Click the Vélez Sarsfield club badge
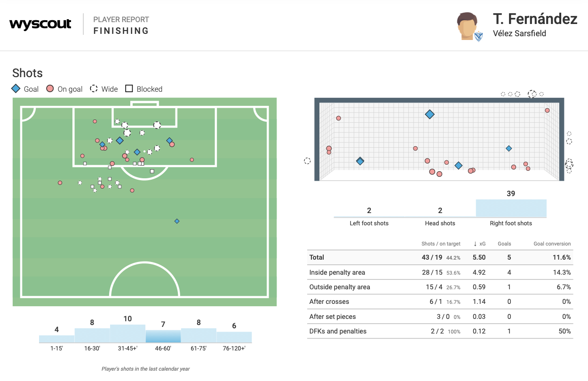Image resolution: width=588 pixels, height=381 pixels. click(478, 36)
